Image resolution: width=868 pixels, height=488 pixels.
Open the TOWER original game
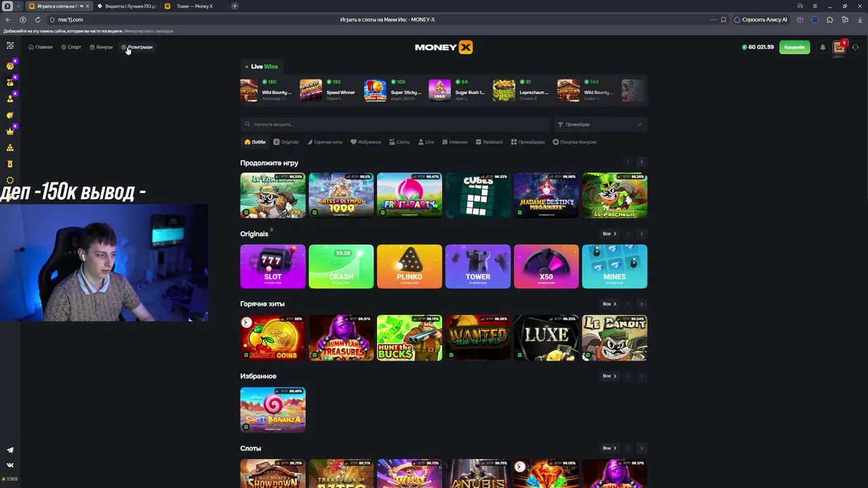[x=478, y=266]
